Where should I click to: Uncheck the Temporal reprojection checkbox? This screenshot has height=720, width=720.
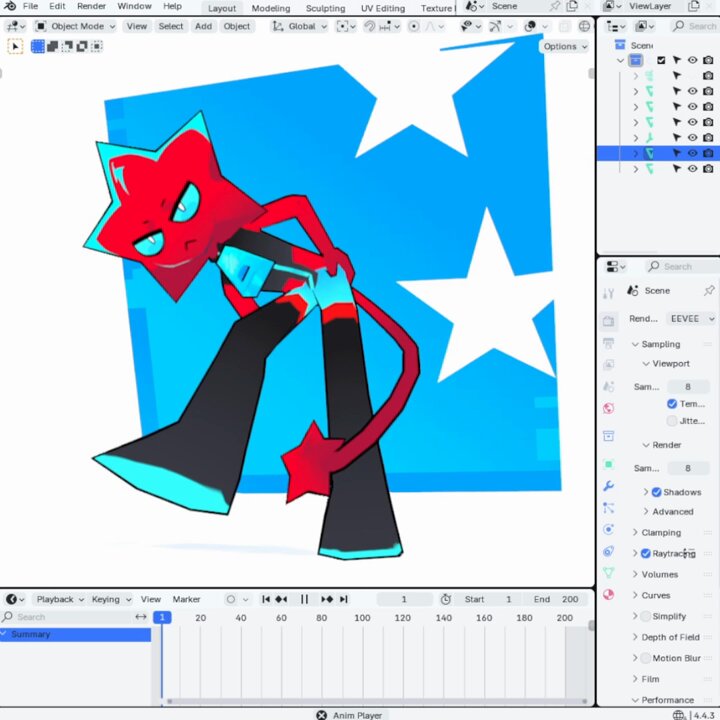click(x=672, y=404)
